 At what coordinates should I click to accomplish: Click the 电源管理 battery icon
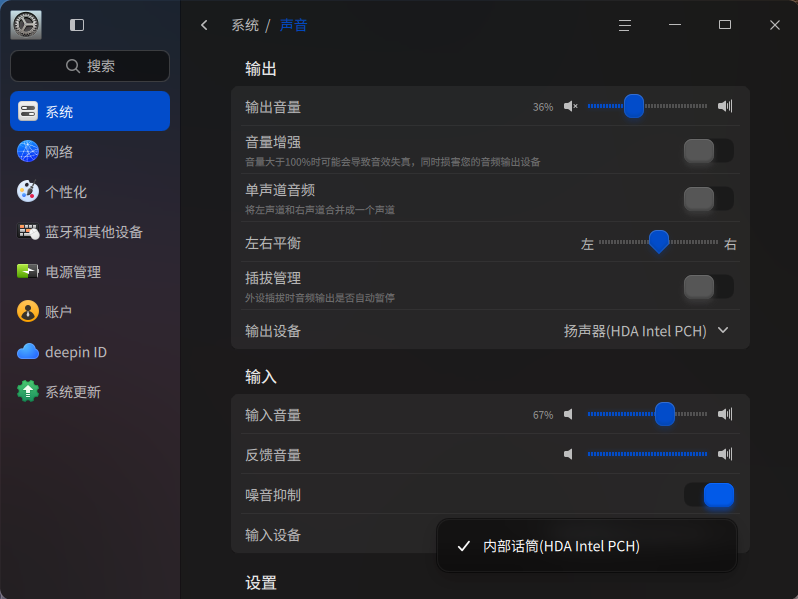point(28,271)
